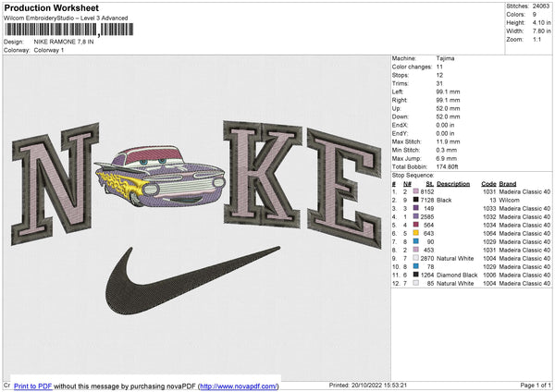Click the Max Stitch value 11.9 mm

coord(448,141)
